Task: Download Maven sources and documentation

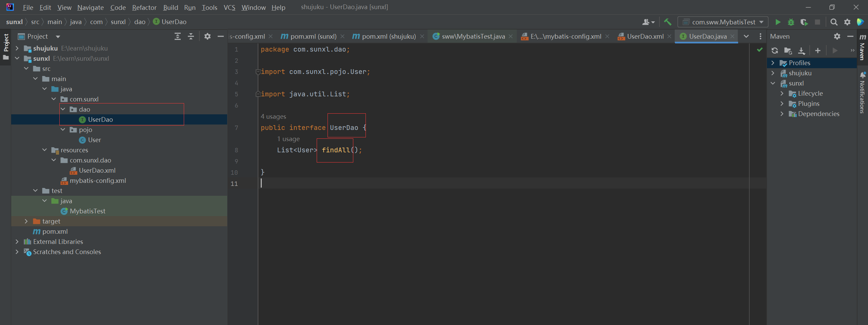Action: pyautogui.click(x=801, y=51)
